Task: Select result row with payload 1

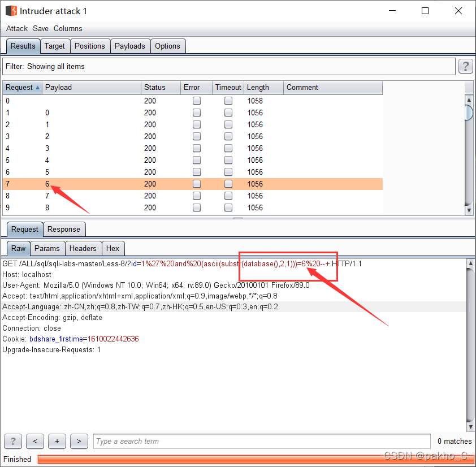Action: pyautogui.click(x=193, y=124)
